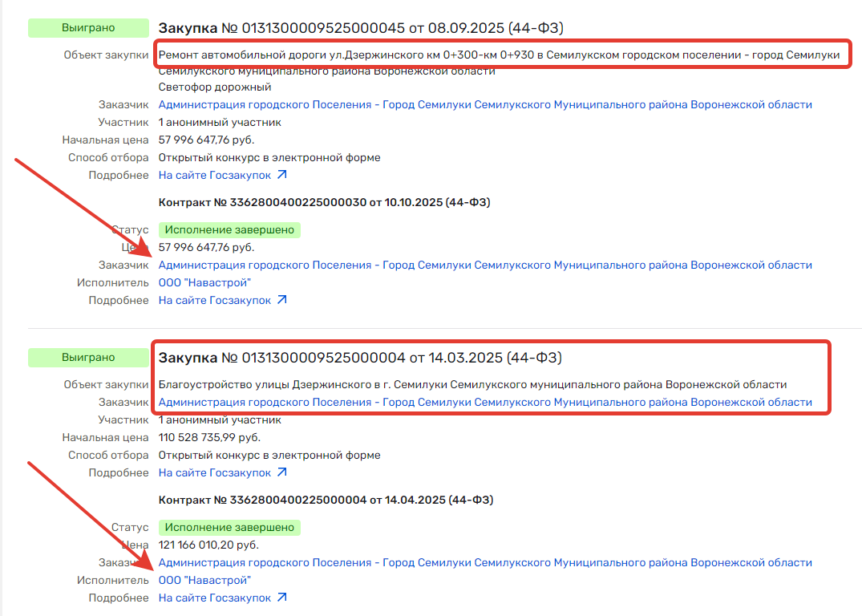The height and width of the screenshot is (616, 862).
Task: Open customer link in purchase dated 14.03.2025
Action: 484,402
